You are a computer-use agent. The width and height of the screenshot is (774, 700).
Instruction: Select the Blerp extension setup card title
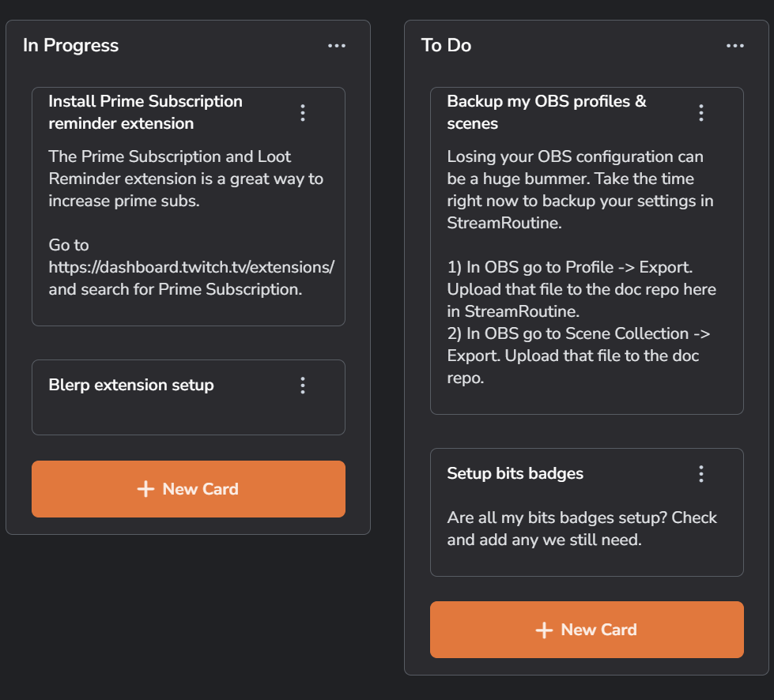coord(131,385)
